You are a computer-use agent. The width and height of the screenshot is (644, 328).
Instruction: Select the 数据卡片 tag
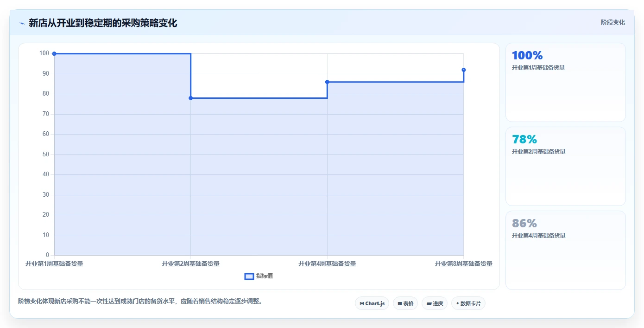468,303
